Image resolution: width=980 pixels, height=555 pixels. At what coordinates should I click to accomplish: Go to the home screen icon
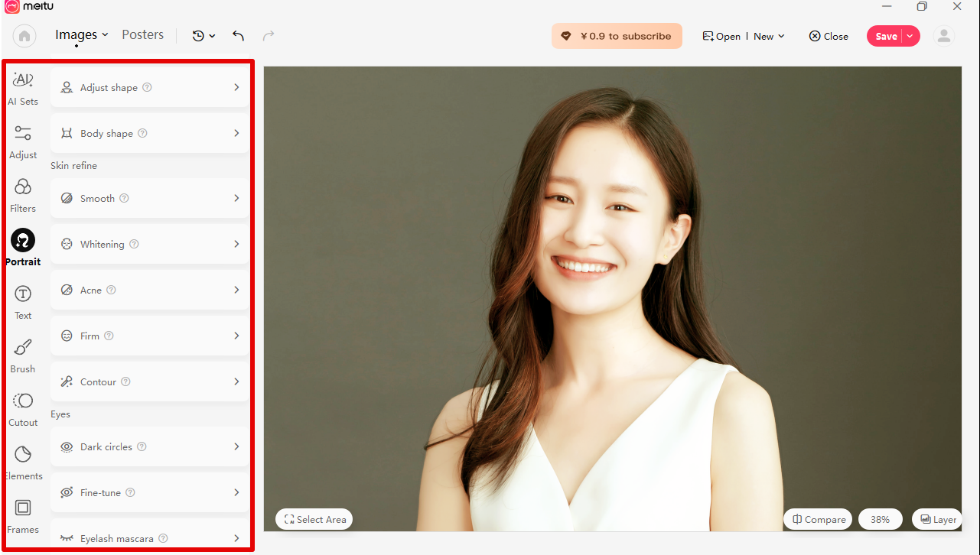click(x=24, y=36)
